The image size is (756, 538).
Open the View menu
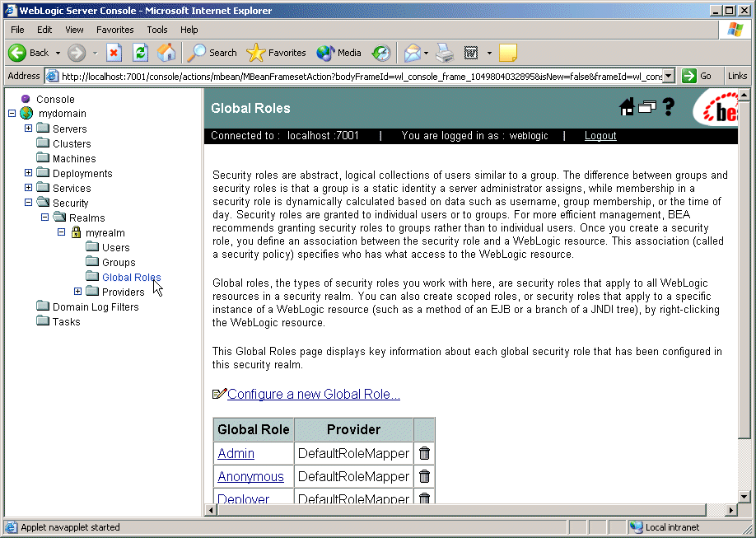click(x=74, y=30)
